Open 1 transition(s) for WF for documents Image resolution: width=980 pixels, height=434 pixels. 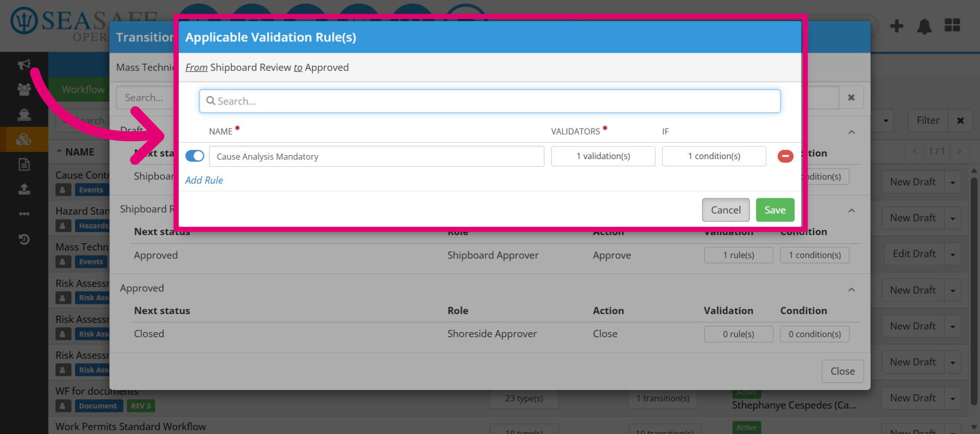coord(663,398)
